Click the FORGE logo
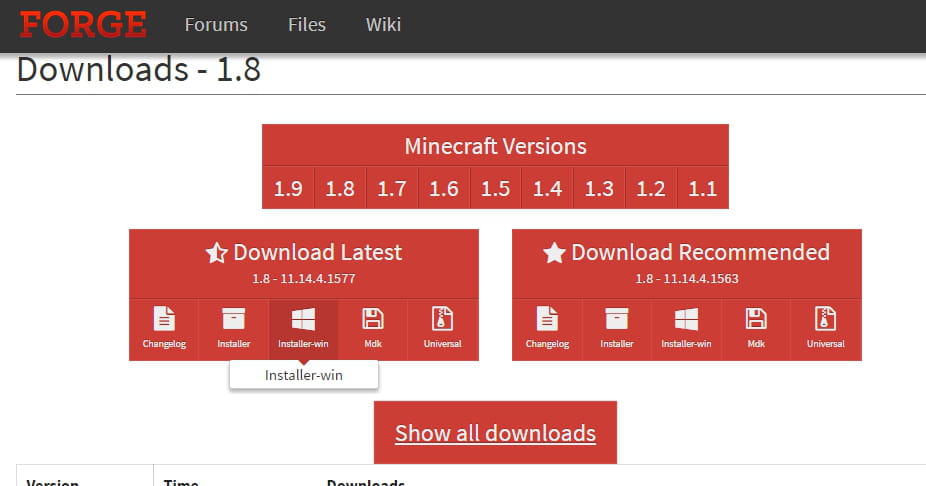 [83, 25]
